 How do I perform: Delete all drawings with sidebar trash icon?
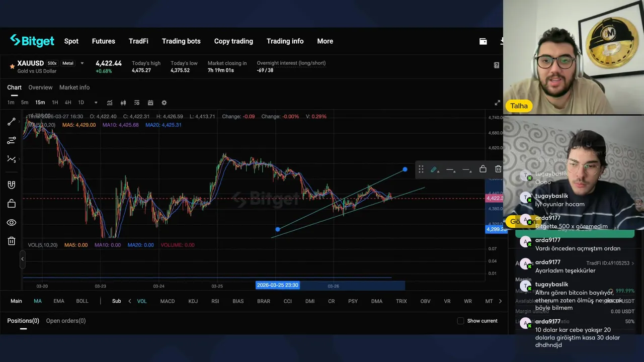11,241
